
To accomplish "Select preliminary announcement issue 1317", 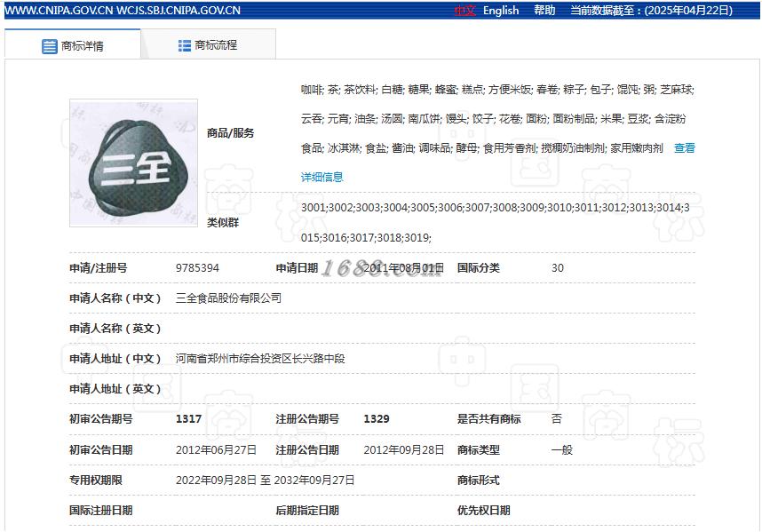I will point(188,419).
